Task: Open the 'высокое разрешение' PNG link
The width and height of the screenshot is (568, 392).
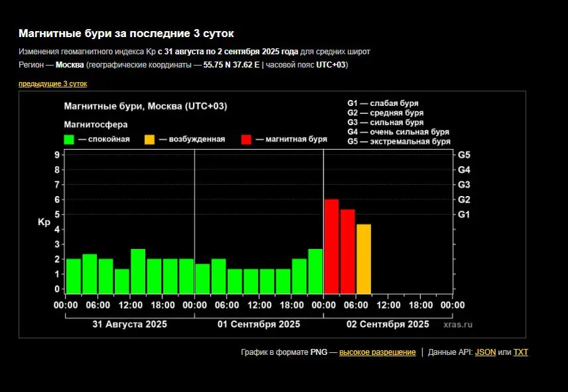Action: pos(377,352)
